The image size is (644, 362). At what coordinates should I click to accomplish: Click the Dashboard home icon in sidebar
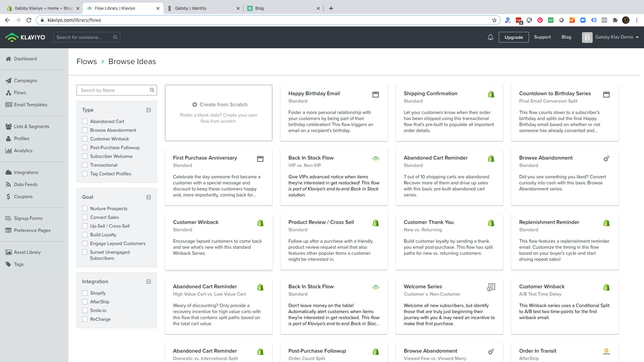8,59
